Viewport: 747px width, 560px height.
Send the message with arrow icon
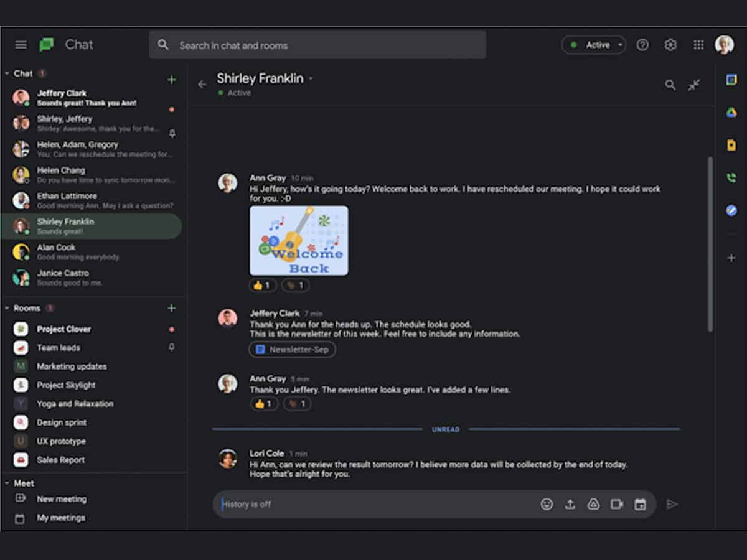672,504
